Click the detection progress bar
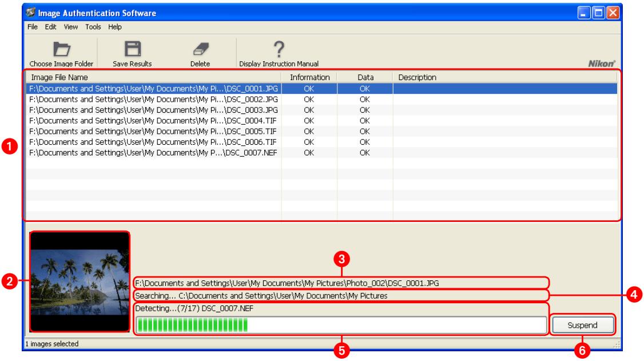The height and width of the screenshot is (361, 644). click(341, 325)
